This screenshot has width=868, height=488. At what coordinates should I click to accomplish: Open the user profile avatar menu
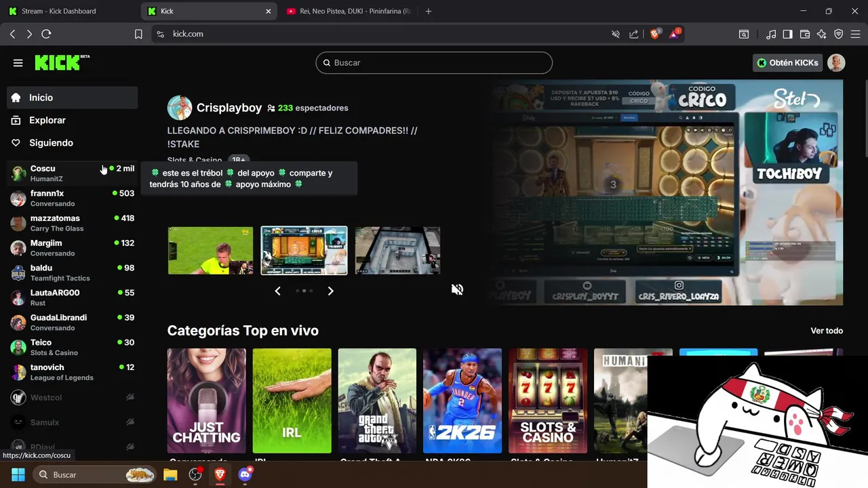836,62
